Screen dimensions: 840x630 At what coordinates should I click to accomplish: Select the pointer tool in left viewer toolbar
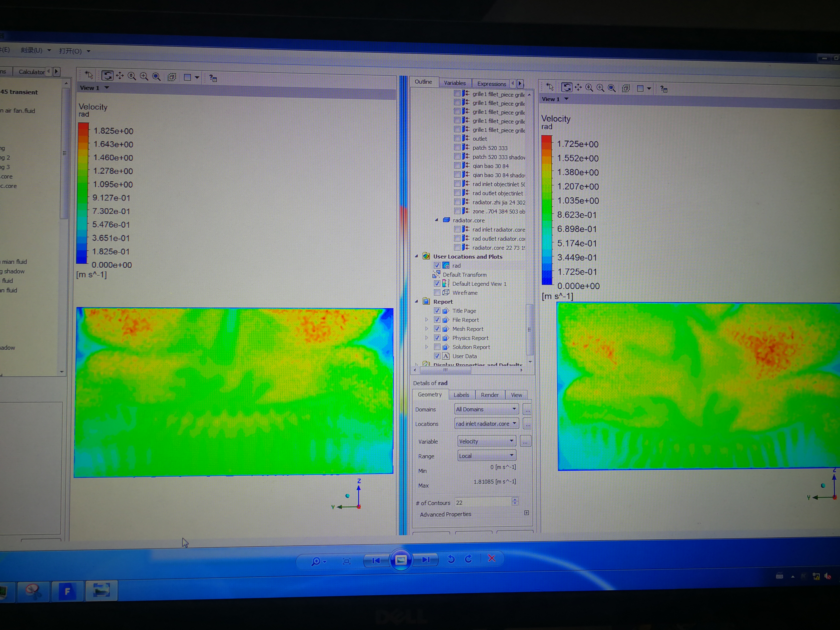[89, 75]
